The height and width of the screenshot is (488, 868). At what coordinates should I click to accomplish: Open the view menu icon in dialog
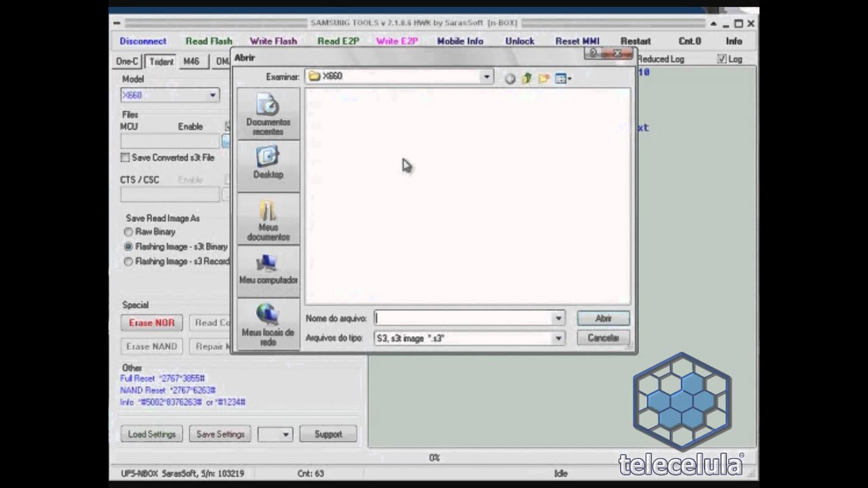click(x=563, y=79)
